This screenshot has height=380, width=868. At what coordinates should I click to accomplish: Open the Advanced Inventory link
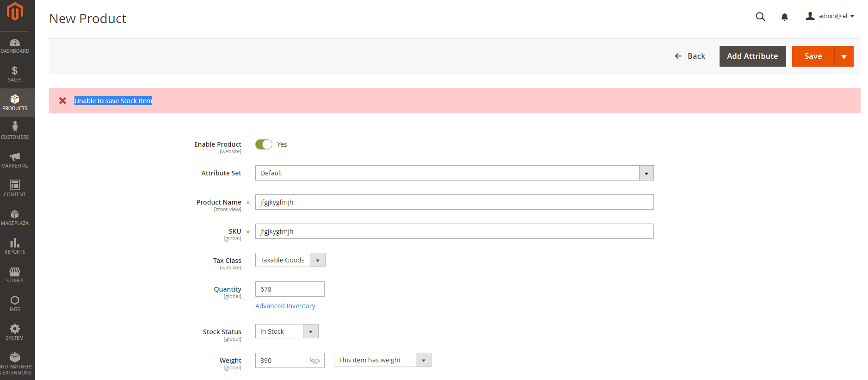click(x=285, y=306)
